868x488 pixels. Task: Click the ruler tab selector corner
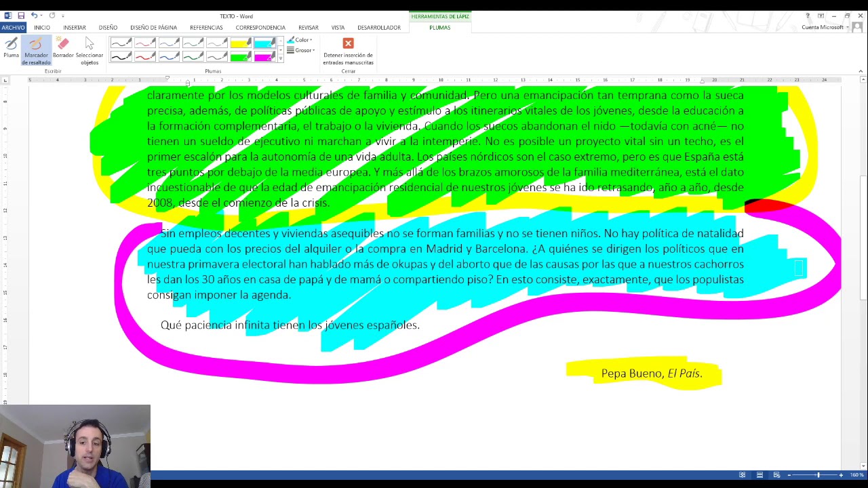pyautogui.click(x=5, y=81)
